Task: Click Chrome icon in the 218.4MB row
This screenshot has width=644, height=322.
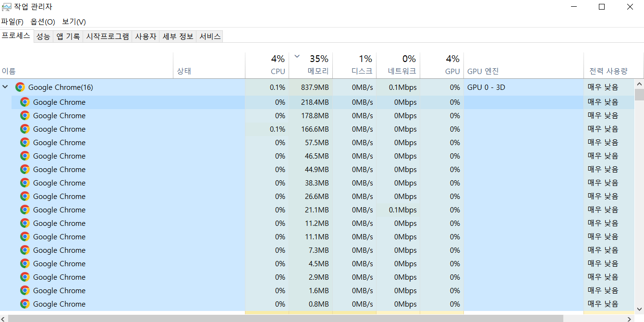Action: [x=25, y=102]
